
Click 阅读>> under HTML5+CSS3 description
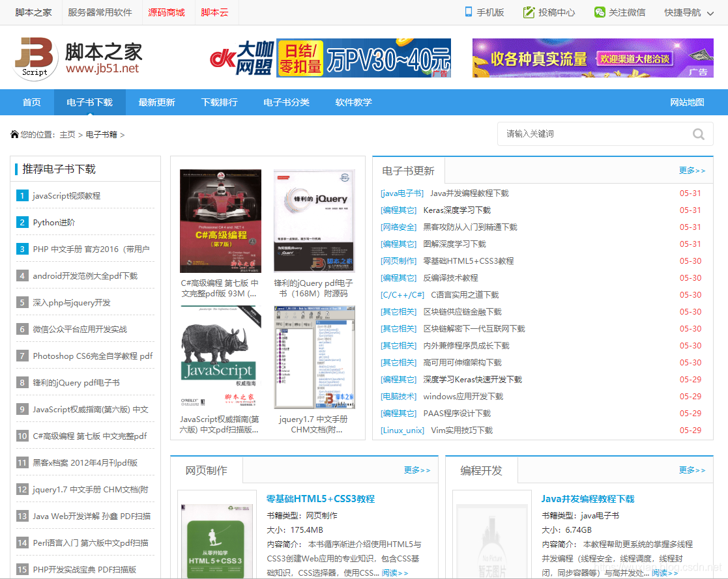point(395,573)
